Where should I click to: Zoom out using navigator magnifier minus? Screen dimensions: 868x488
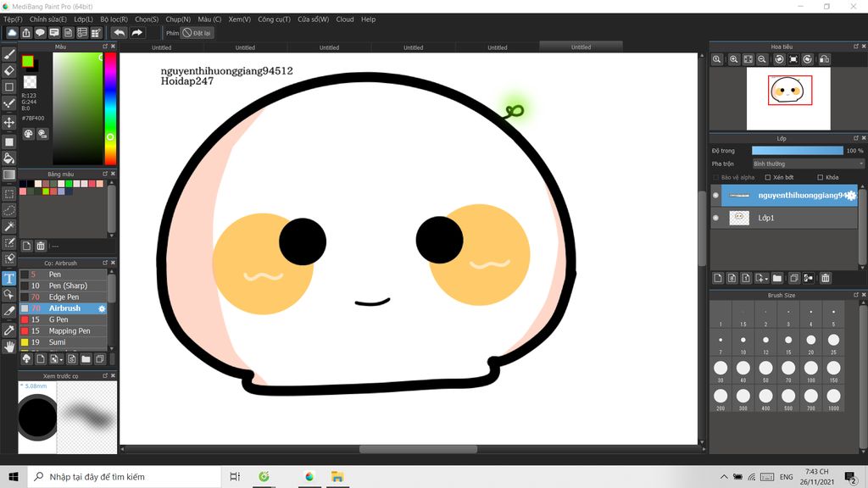(762, 59)
